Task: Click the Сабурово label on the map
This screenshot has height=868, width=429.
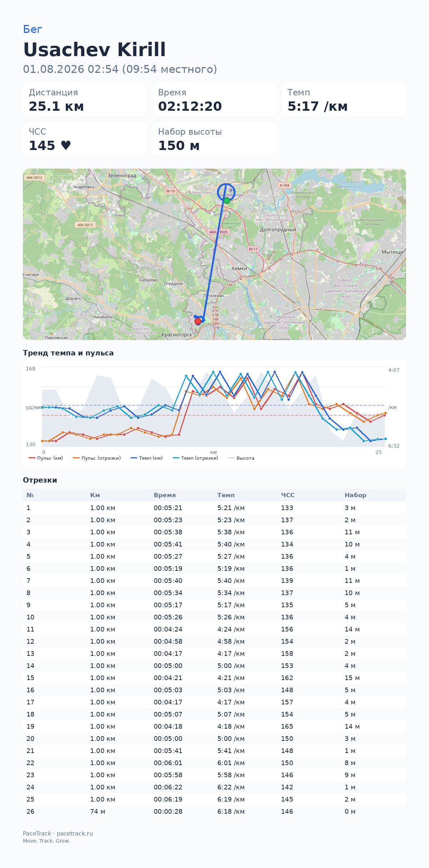Action: point(149,280)
